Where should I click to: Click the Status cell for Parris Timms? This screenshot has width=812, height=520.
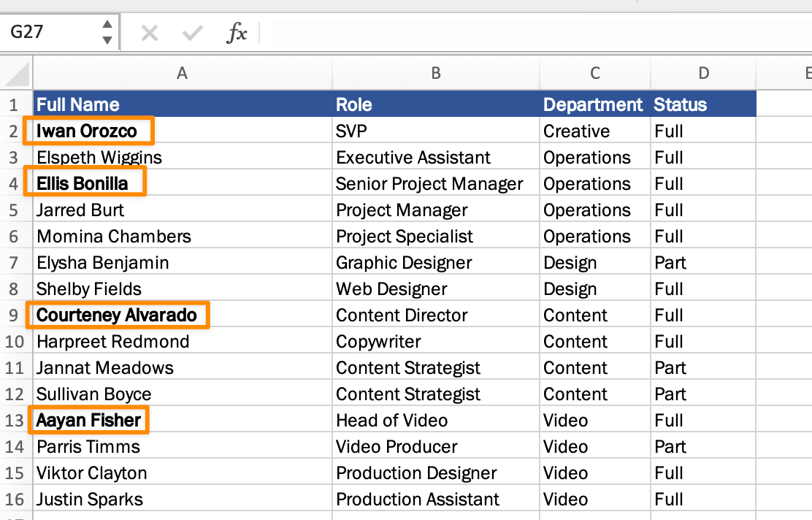pyautogui.click(x=703, y=447)
